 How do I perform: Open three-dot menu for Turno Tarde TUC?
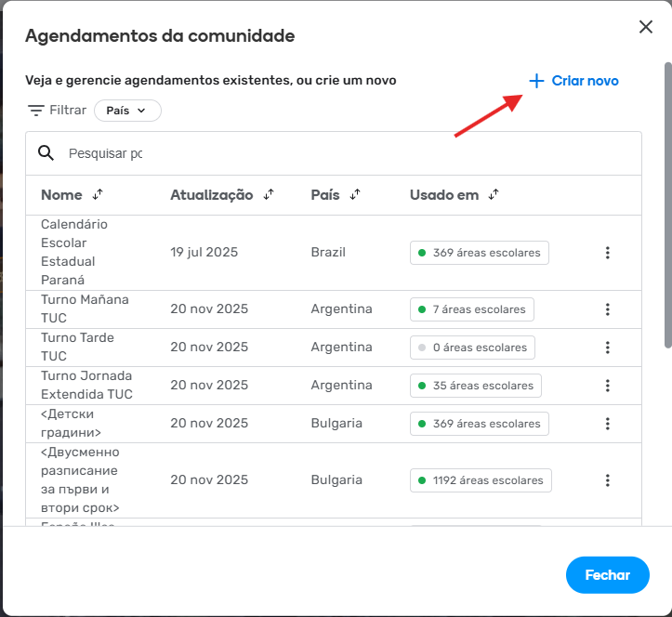[x=608, y=348]
